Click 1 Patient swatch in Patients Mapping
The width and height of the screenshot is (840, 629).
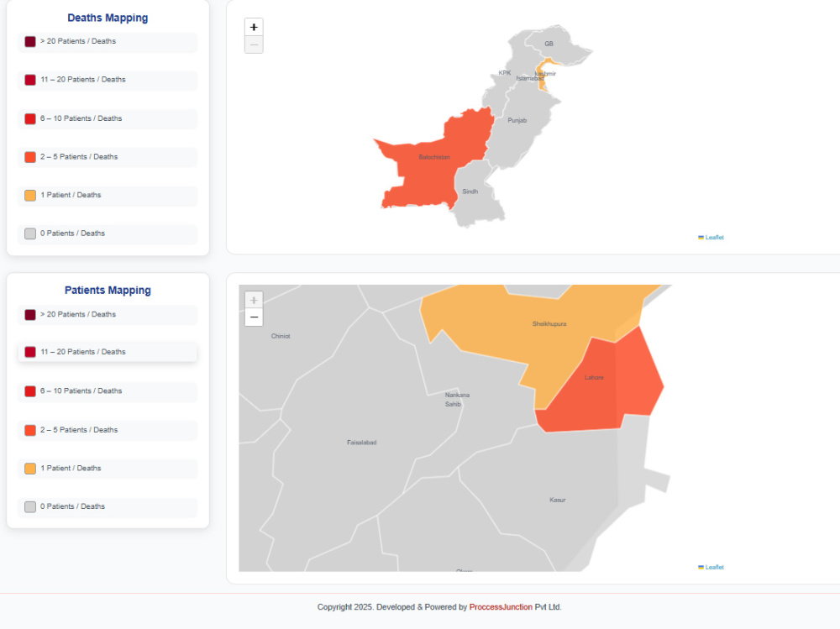tap(30, 469)
